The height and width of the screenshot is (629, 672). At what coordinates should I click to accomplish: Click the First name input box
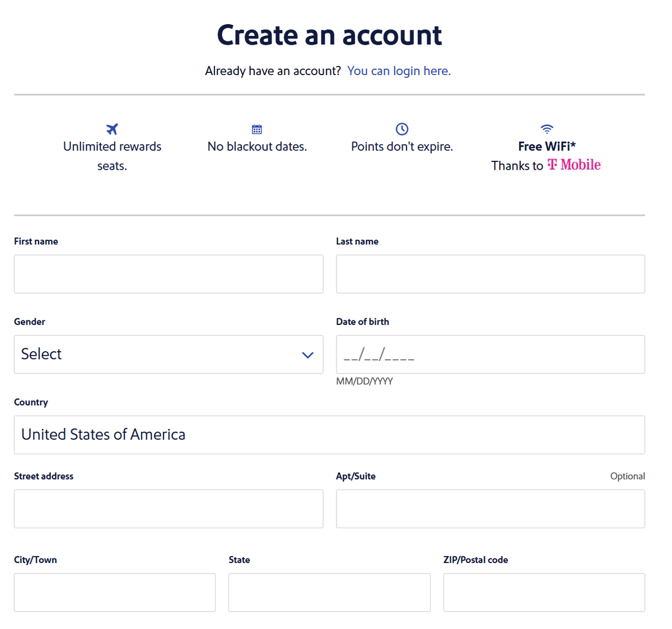[168, 274]
